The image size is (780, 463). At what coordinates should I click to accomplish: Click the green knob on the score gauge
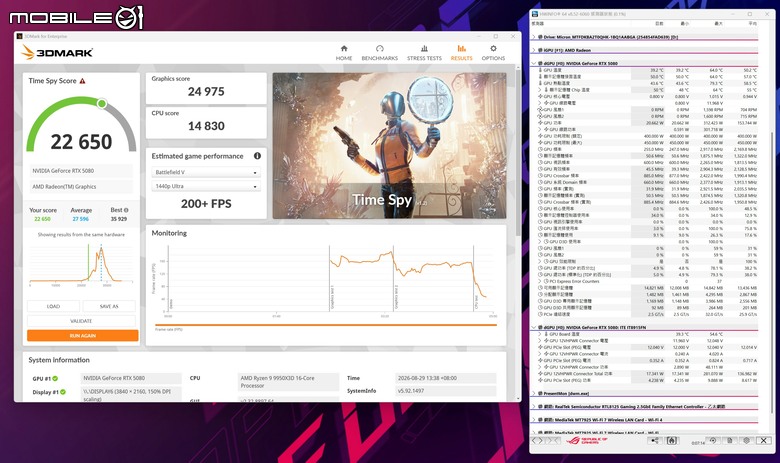click(101, 103)
